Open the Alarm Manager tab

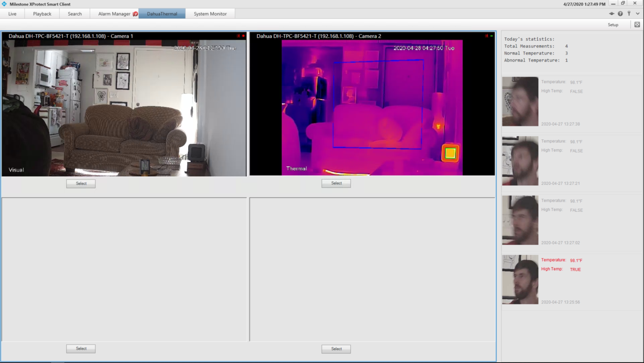tap(114, 14)
